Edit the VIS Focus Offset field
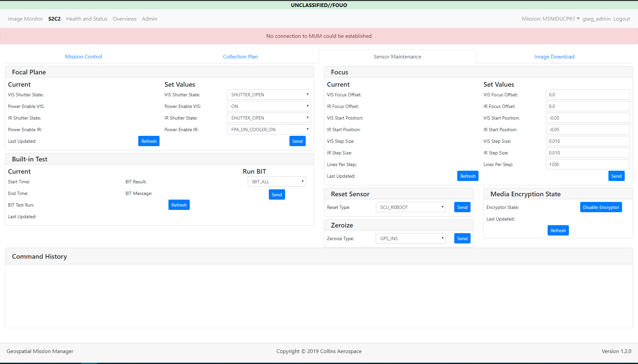This screenshot has height=364, width=638. click(588, 95)
